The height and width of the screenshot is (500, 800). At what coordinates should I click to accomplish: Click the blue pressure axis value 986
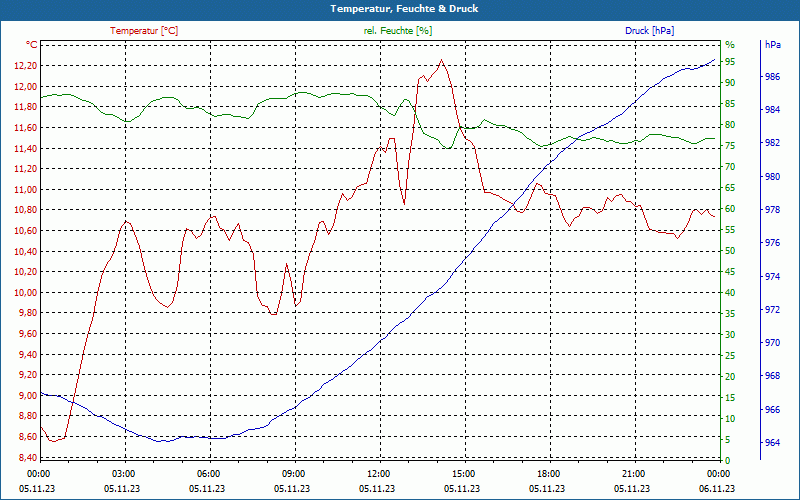pos(773,77)
